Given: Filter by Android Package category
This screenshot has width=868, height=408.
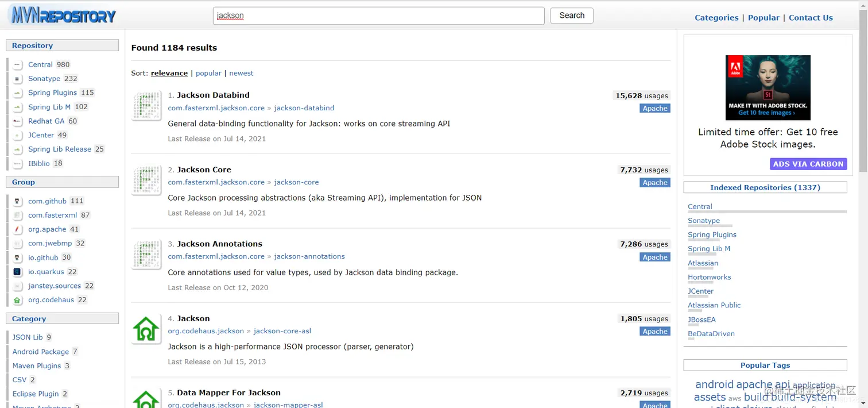Looking at the screenshot, I should point(41,352).
